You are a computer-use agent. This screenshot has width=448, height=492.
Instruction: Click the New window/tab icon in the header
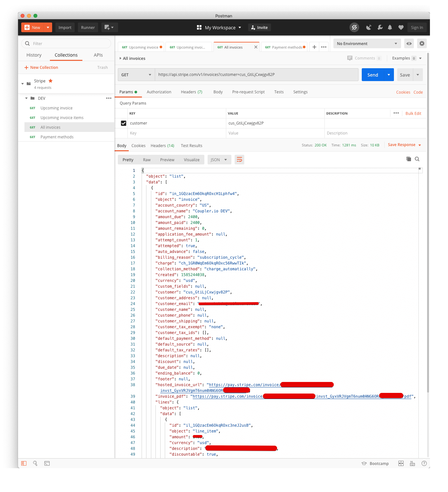tap(109, 27)
